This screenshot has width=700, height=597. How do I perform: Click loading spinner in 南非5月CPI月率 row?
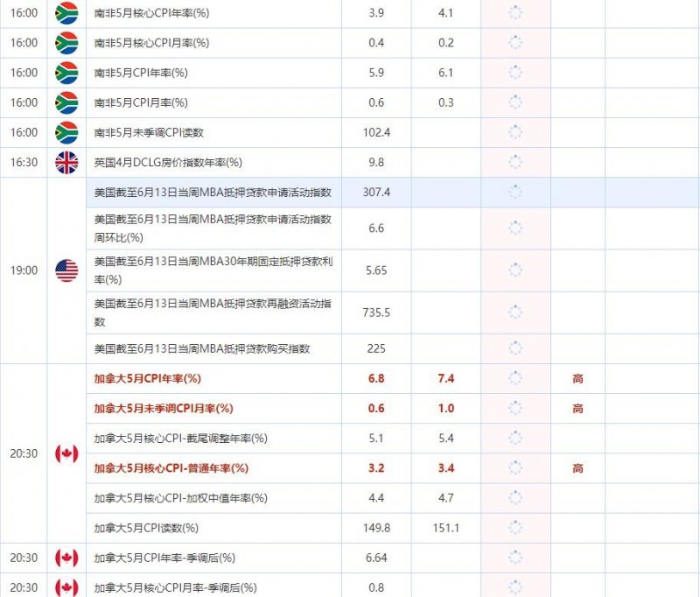[x=515, y=102]
